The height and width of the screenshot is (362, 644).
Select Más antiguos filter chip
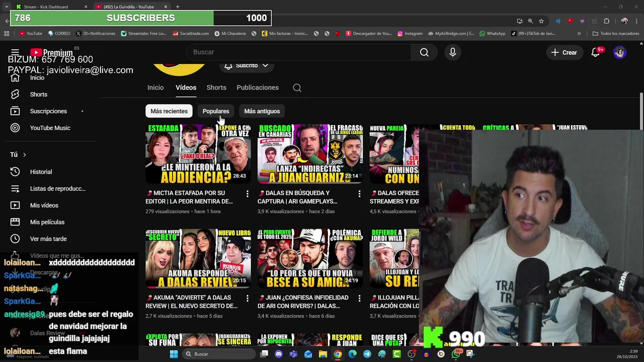[262, 111]
